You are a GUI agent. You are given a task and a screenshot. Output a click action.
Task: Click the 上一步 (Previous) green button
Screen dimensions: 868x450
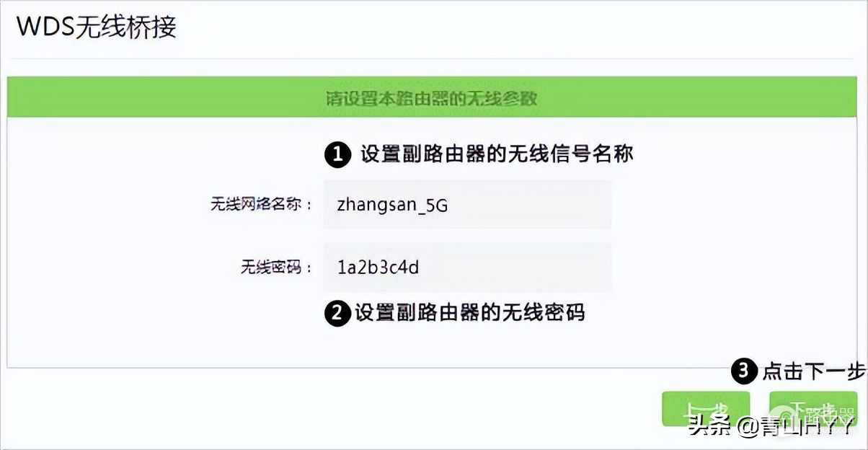pyautogui.click(x=706, y=408)
